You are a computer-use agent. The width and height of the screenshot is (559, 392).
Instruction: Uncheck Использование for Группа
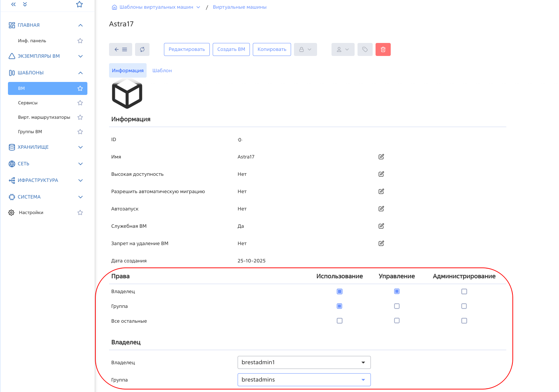(339, 306)
